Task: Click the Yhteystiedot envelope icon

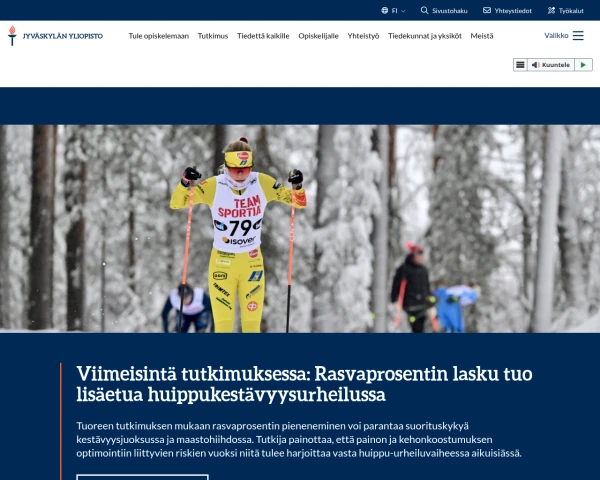Action: (487, 10)
